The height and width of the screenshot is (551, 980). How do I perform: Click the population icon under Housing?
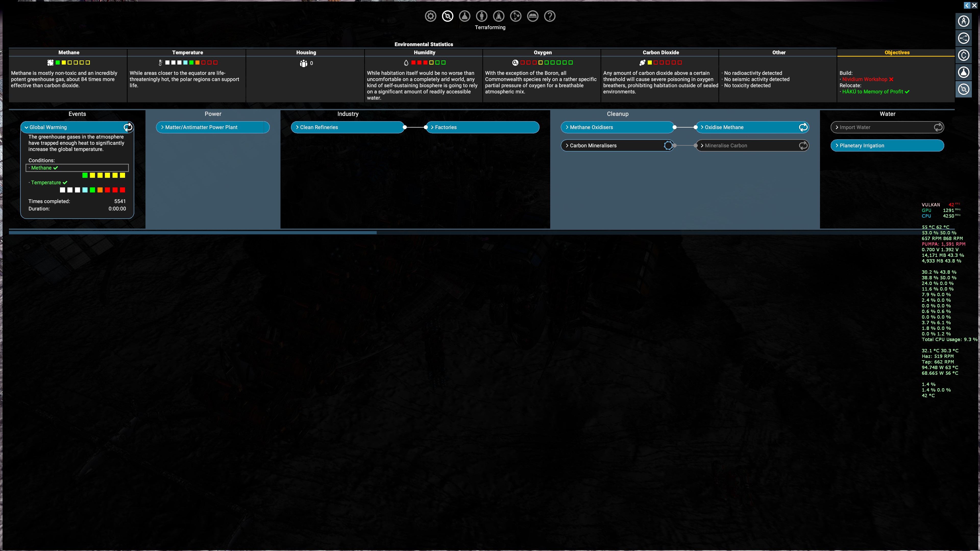(303, 64)
